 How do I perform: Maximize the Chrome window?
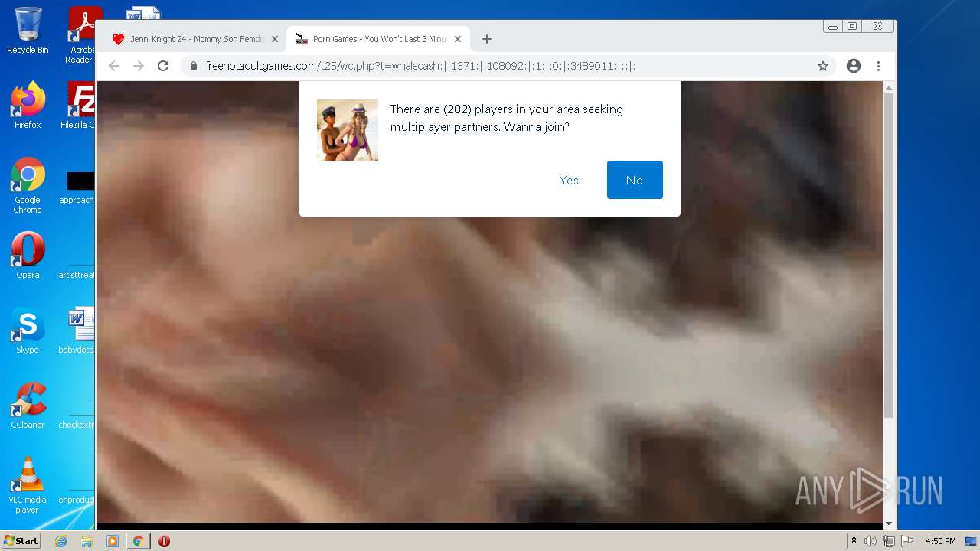852,26
